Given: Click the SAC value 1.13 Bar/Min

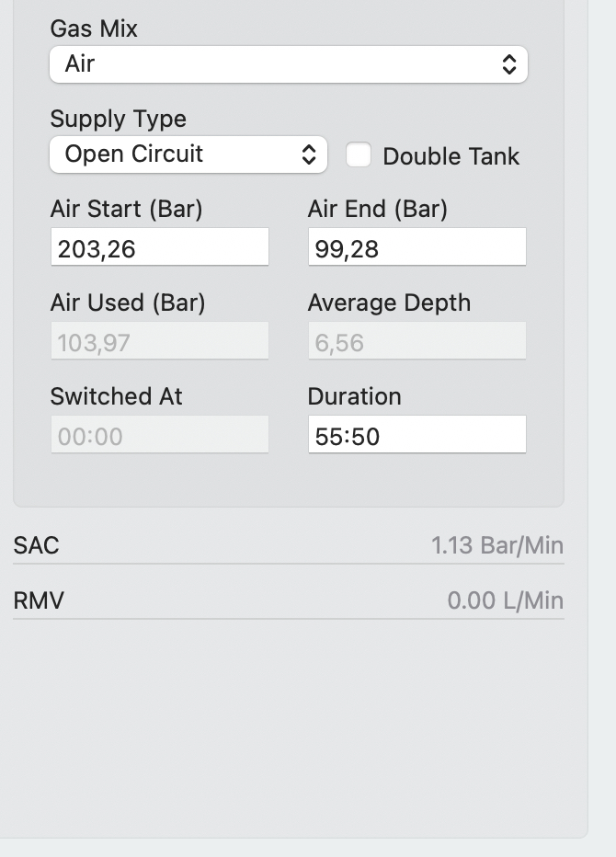Looking at the screenshot, I should 497,545.
